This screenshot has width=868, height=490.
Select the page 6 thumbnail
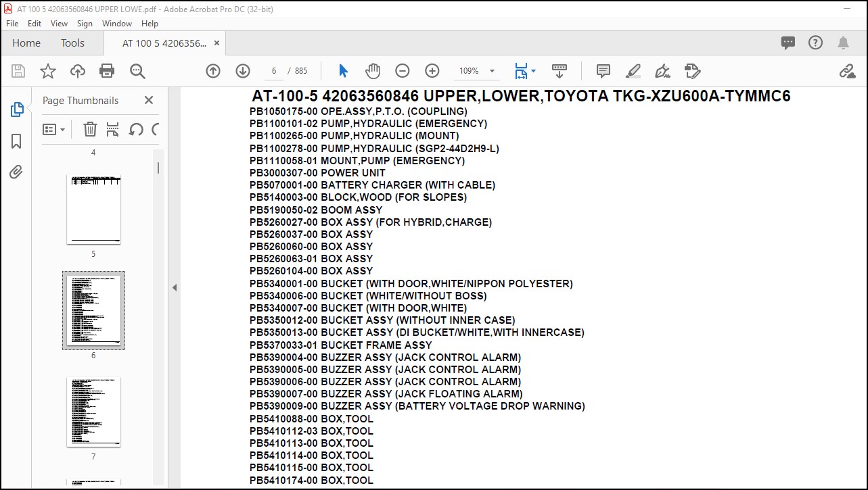click(x=93, y=310)
